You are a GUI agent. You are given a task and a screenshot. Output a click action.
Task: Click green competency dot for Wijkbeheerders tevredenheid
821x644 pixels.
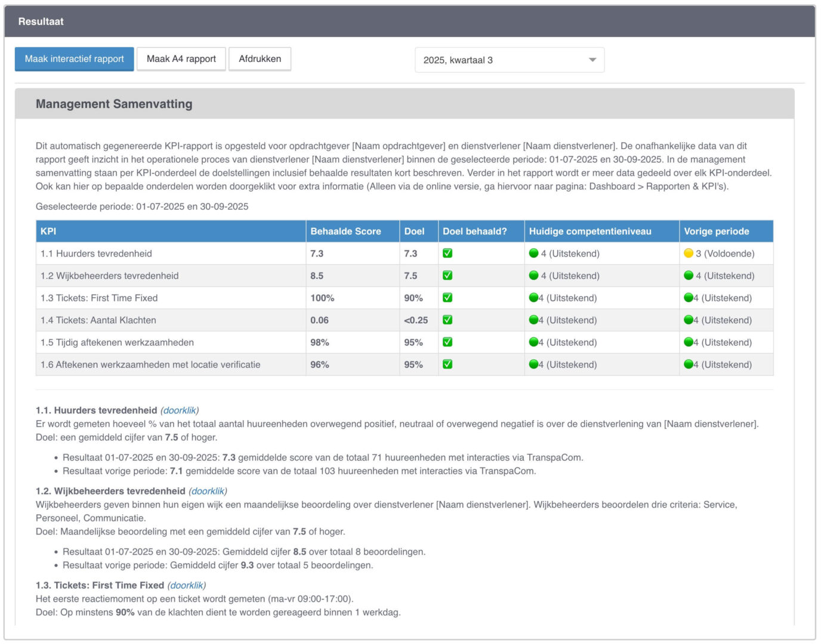tap(533, 275)
